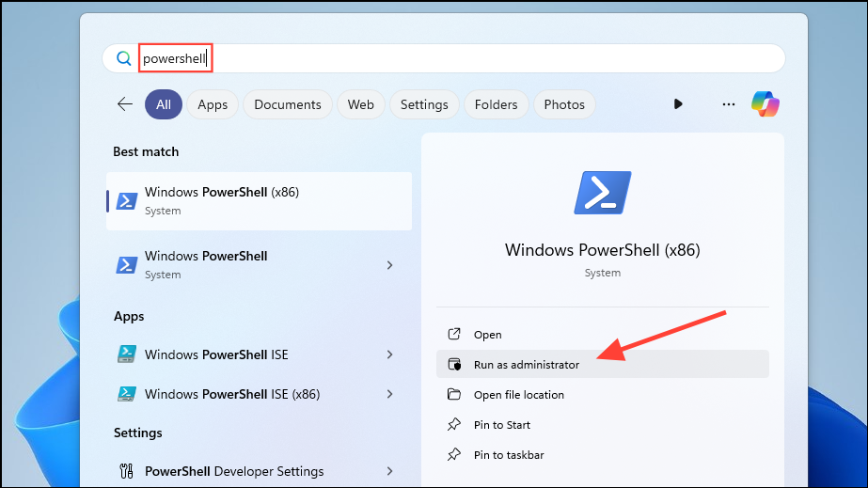Expand Windows PowerShell ISE (x86) chevron
Viewport: 868px width, 488px height.
[389, 394]
